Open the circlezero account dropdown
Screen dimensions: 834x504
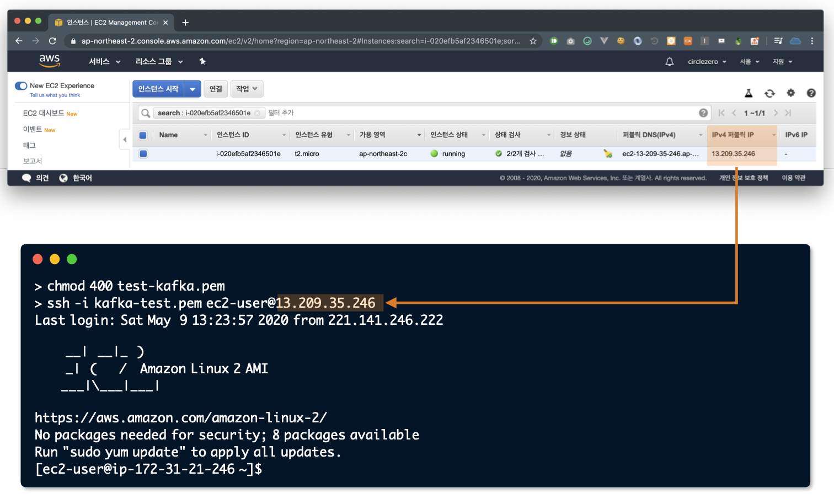point(707,62)
